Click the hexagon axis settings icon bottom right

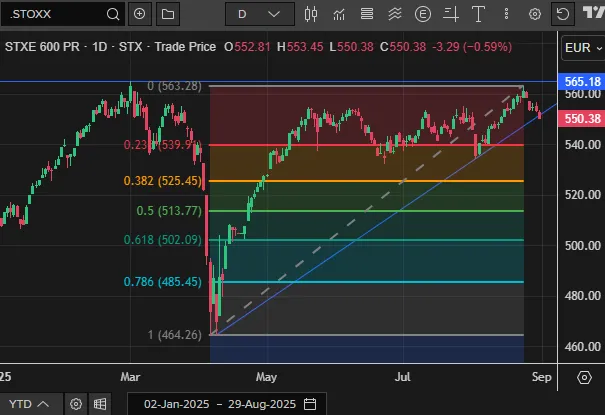584,377
